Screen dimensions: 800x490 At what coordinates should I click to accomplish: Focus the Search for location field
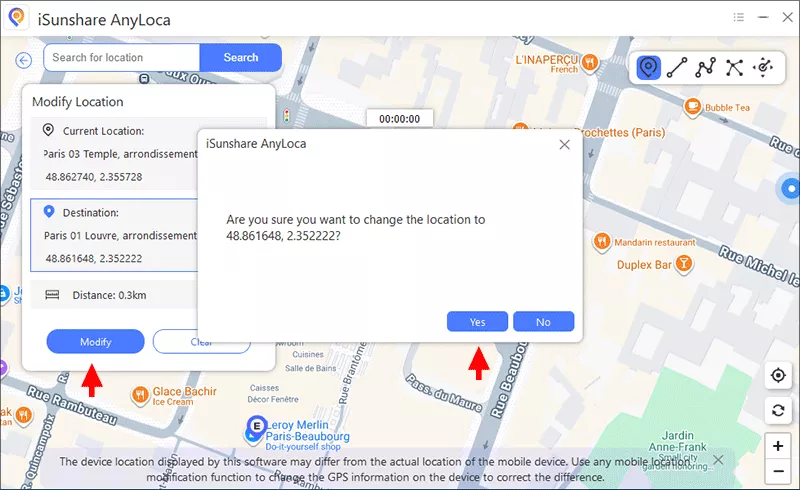click(x=122, y=57)
